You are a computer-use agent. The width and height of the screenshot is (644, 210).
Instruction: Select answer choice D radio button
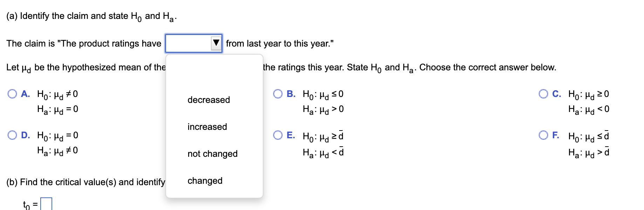point(12,135)
